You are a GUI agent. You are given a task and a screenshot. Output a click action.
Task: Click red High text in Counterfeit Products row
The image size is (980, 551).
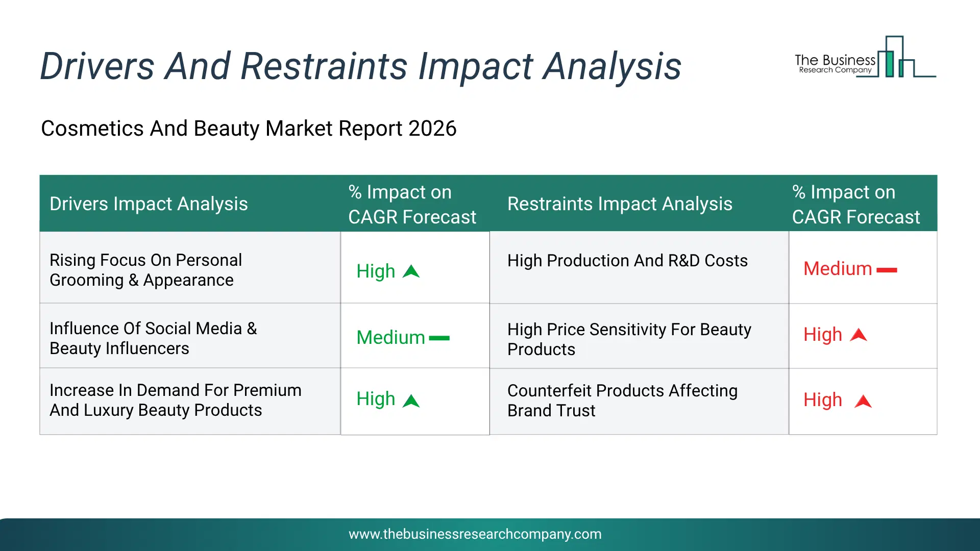click(x=823, y=400)
